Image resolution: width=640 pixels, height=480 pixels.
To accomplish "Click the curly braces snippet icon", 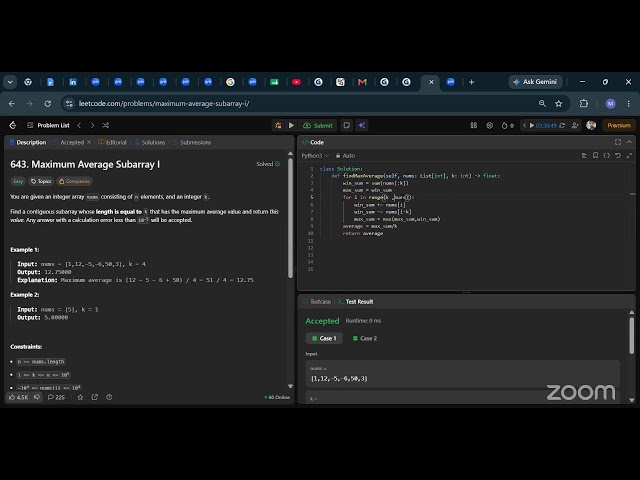I will tap(607, 156).
